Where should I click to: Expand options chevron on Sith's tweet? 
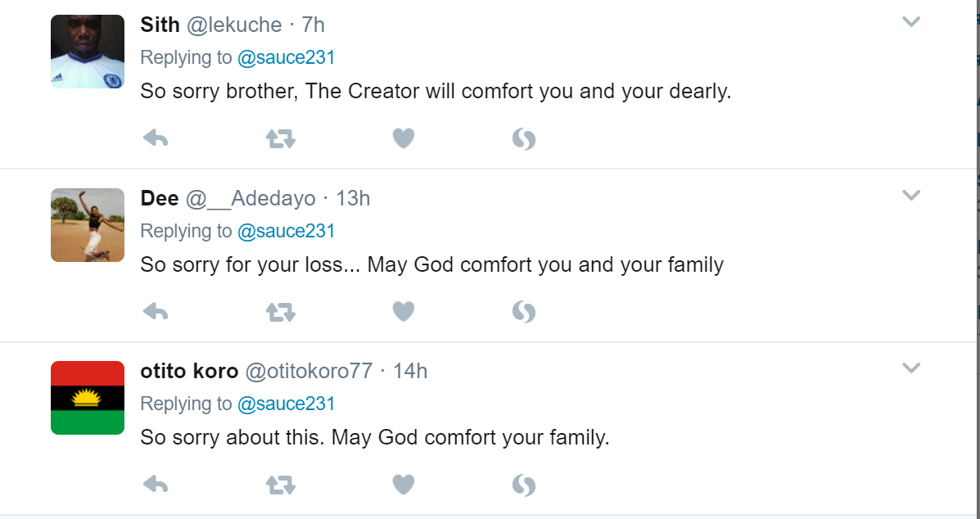coord(911,22)
